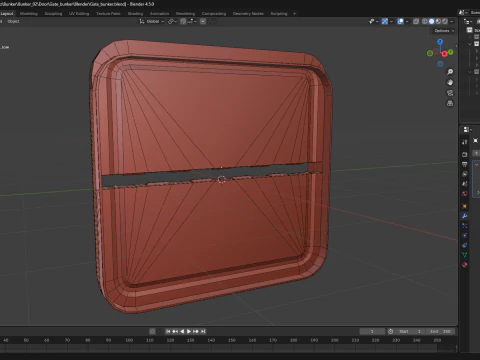Click the End frame field

(x=440, y=331)
